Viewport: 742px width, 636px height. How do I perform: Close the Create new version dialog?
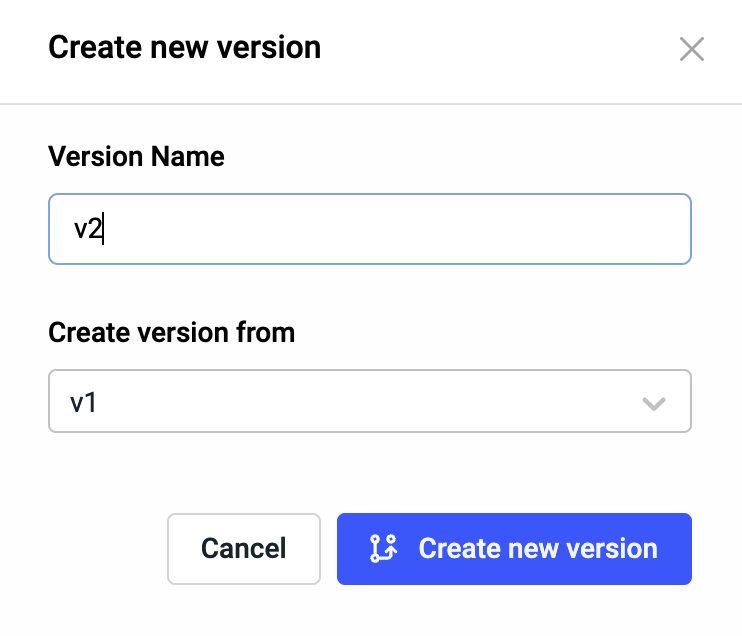click(691, 49)
